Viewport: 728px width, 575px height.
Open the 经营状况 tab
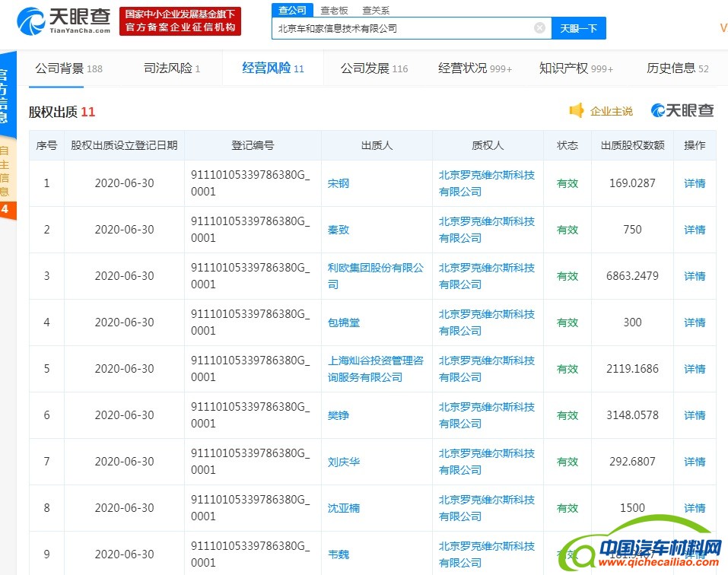pos(475,68)
